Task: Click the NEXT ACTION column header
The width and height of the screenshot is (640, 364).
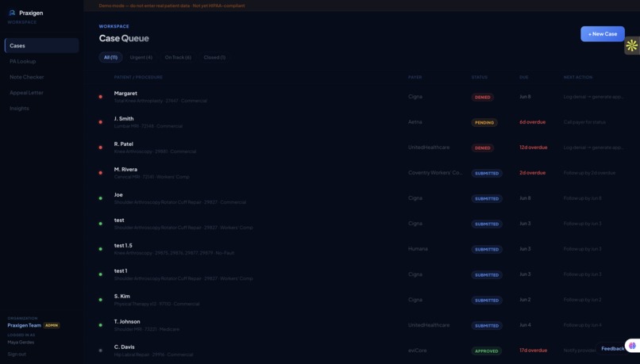Action: [578, 77]
